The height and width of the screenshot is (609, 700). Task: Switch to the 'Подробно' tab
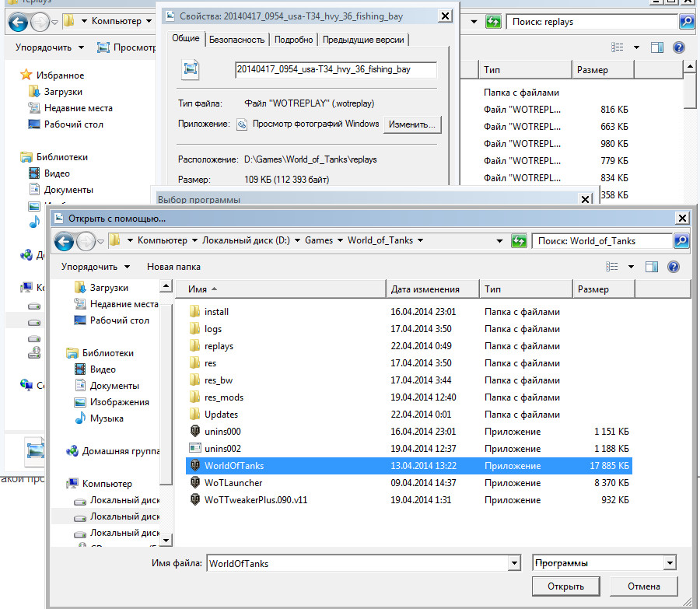(x=294, y=40)
